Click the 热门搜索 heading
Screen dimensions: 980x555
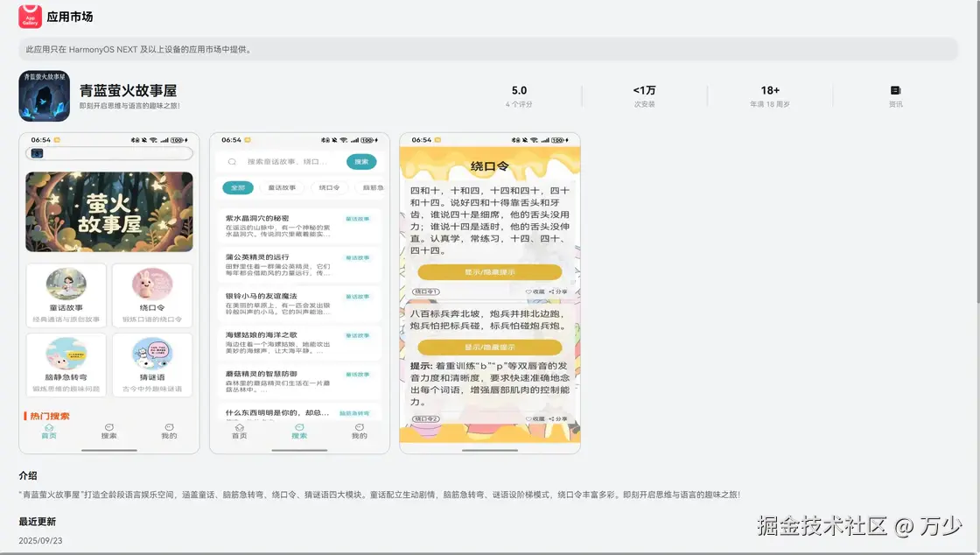coord(49,416)
